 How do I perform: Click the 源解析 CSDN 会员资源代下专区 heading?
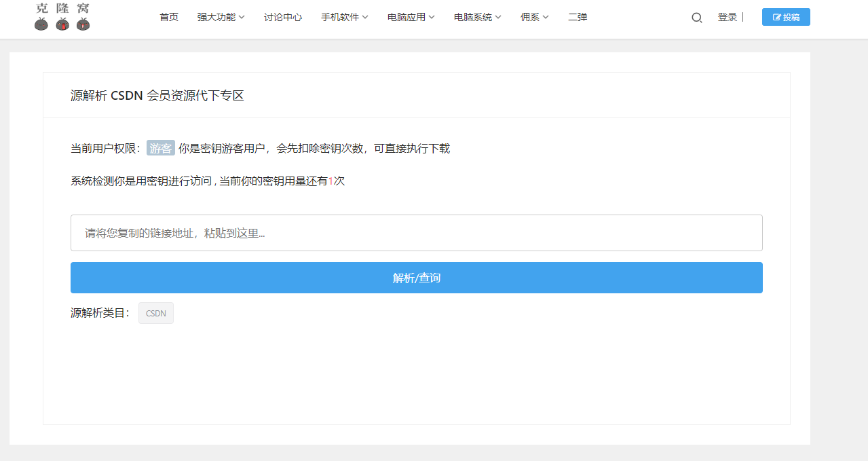point(157,96)
